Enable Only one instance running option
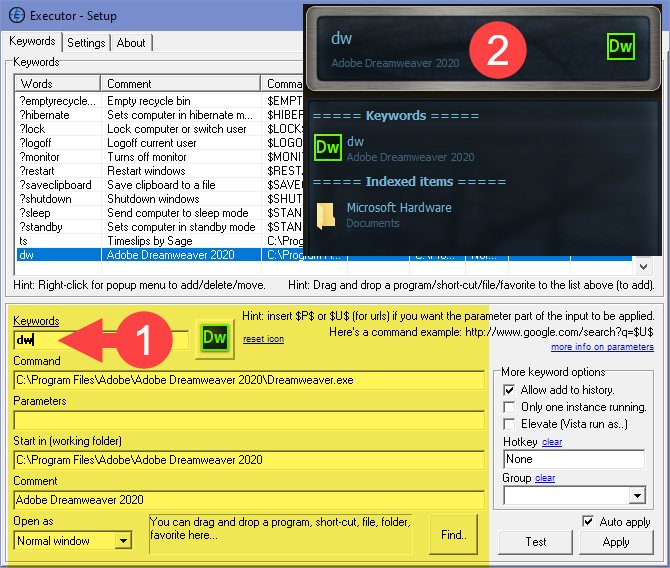Viewport: 670px width, 568px height. coord(509,407)
